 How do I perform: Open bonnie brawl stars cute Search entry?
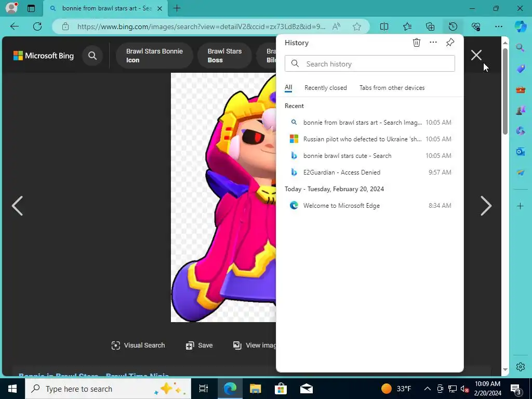click(370, 156)
